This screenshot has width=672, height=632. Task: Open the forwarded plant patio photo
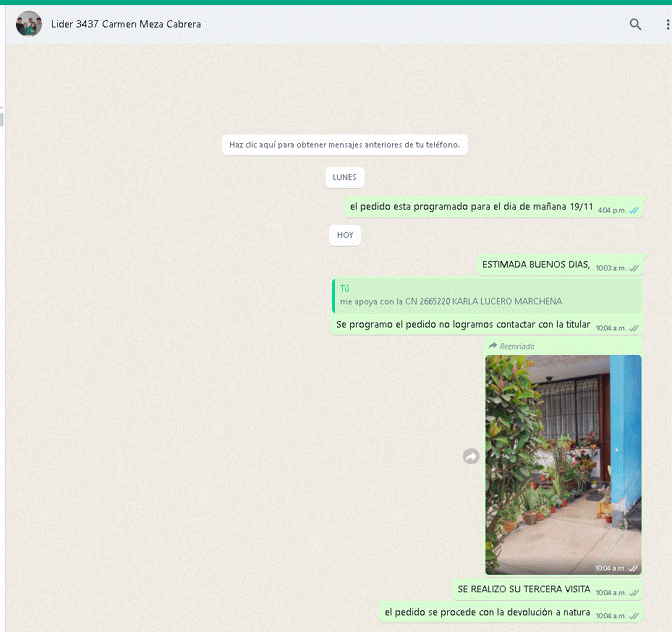563,464
